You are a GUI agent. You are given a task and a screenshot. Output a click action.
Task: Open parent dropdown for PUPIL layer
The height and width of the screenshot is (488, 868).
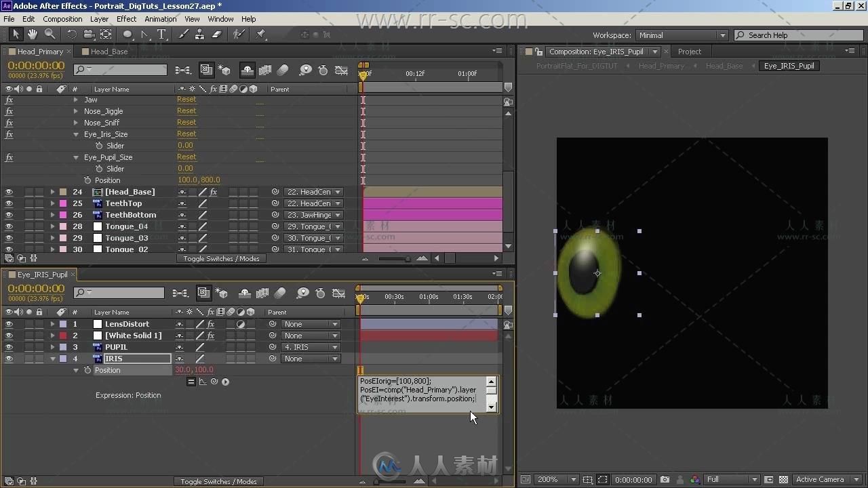[311, 347]
